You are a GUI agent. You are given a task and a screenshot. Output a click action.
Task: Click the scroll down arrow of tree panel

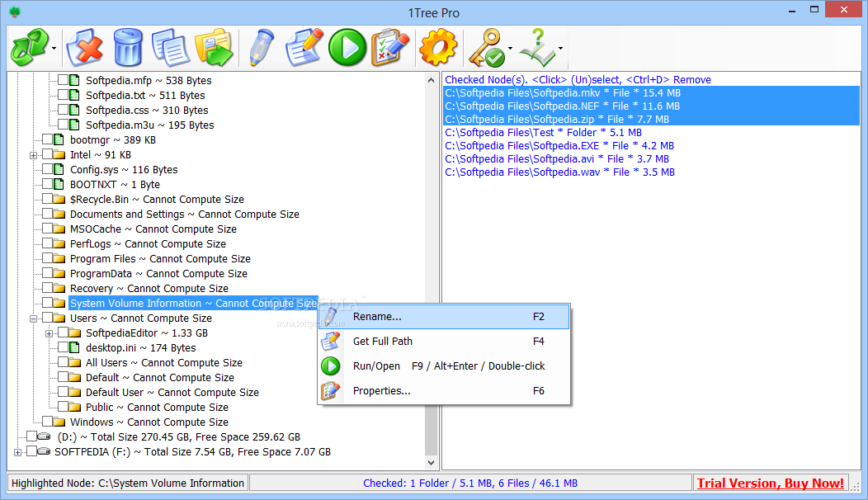[431, 462]
